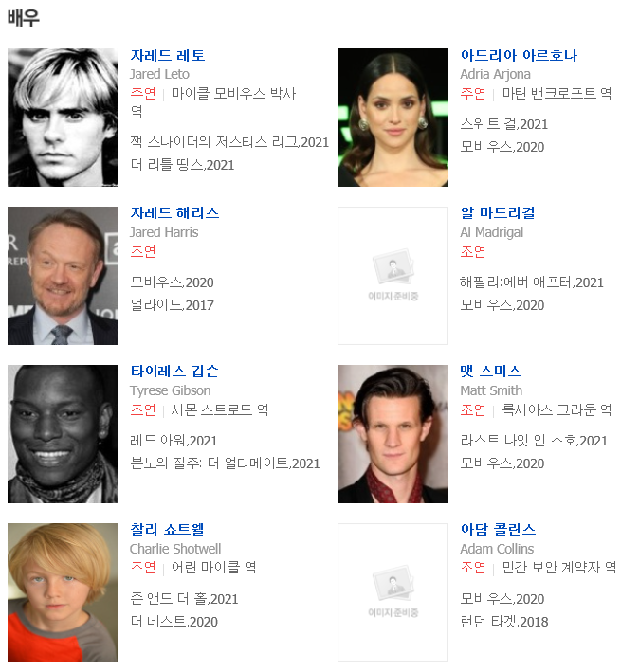Open the 맷 스미스 actor link
Viewport: 621px width, 672px height.
491,372
